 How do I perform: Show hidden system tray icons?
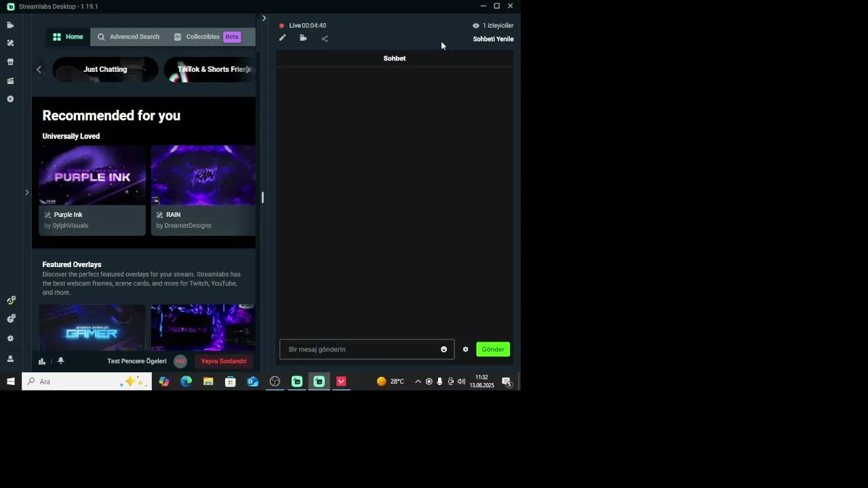point(418,382)
